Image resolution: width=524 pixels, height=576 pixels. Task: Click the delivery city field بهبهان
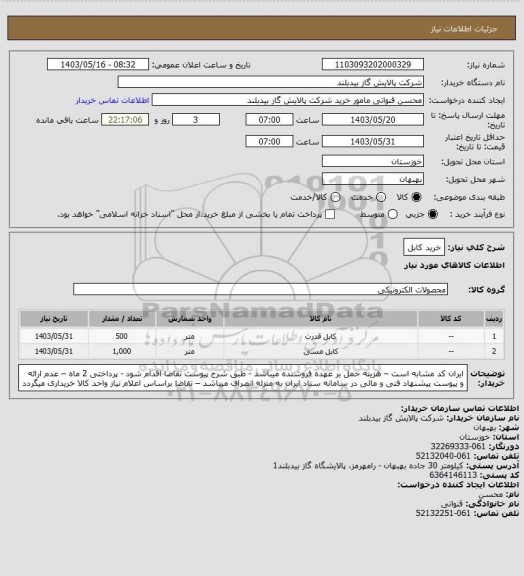pyautogui.click(x=373, y=179)
